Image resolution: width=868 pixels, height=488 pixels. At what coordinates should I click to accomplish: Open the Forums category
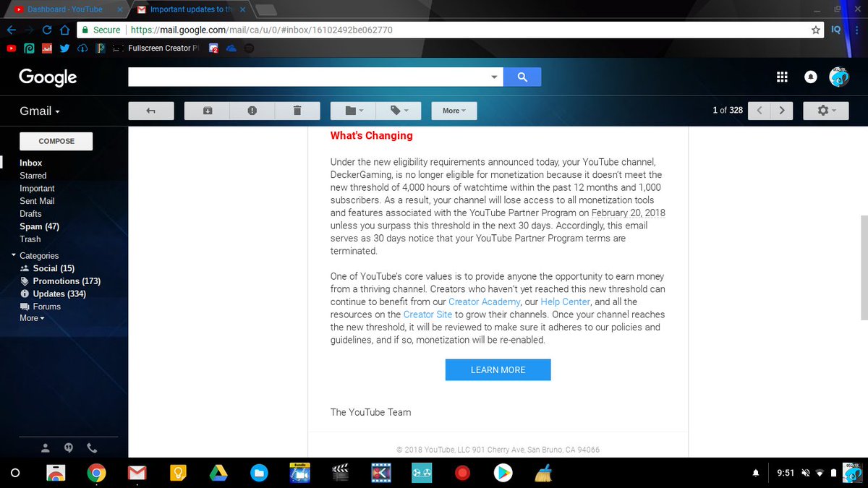pos(47,307)
